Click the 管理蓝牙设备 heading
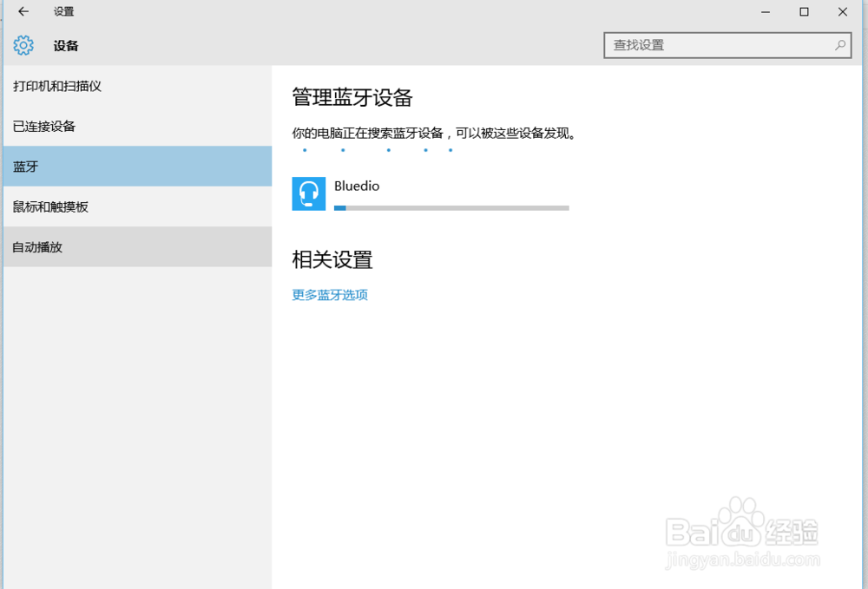Screen dimensions: 868x589 coord(352,98)
